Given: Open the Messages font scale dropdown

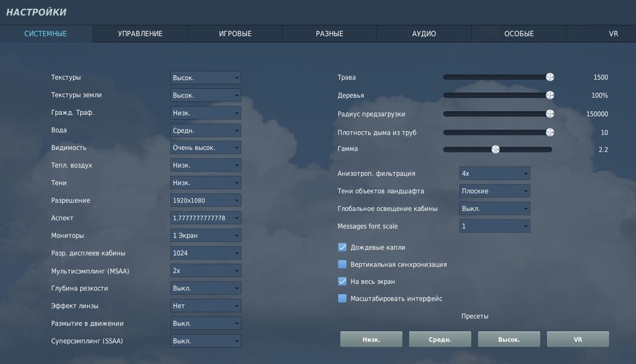Looking at the screenshot, I should point(494,226).
